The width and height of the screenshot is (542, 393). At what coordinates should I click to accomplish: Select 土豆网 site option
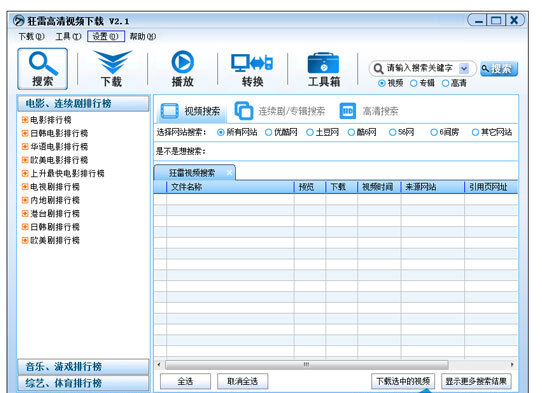pos(310,132)
